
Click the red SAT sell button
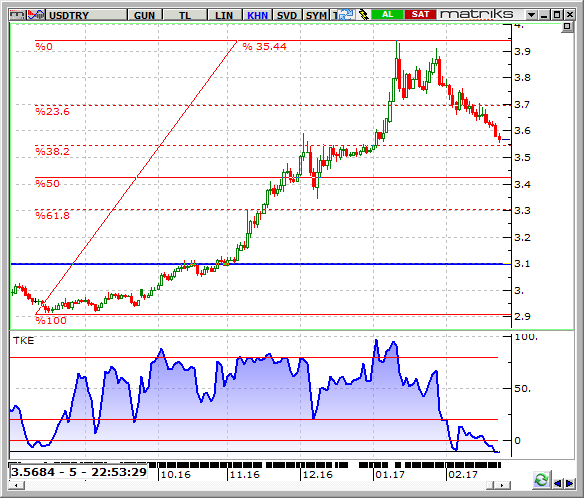coord(420,15)
